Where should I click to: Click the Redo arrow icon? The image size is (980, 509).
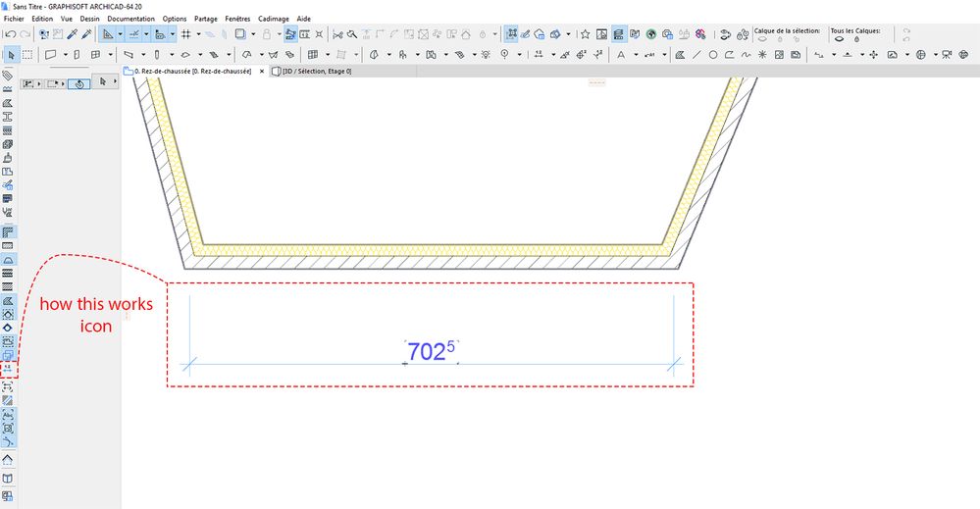[x=25, y=34]
